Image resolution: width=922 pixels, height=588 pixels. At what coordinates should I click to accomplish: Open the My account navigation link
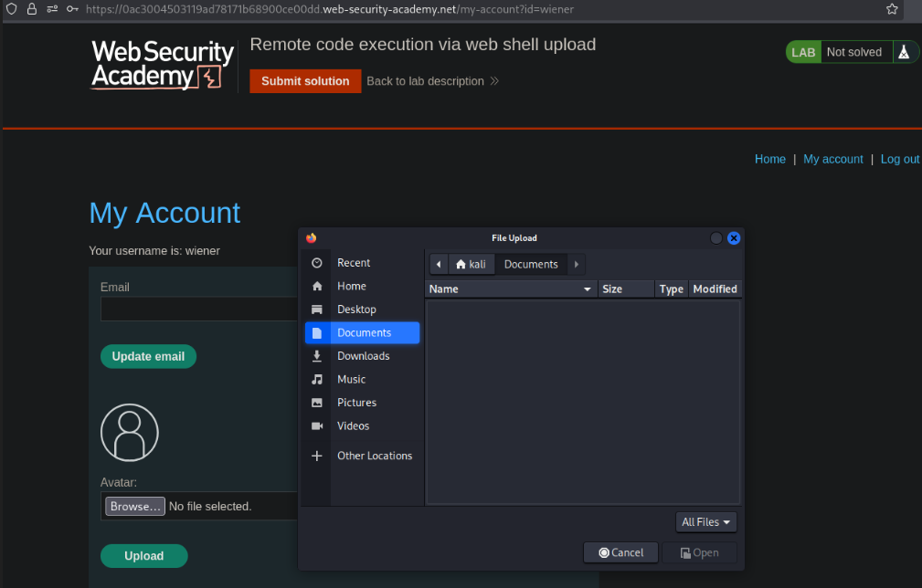click(832, 159)
